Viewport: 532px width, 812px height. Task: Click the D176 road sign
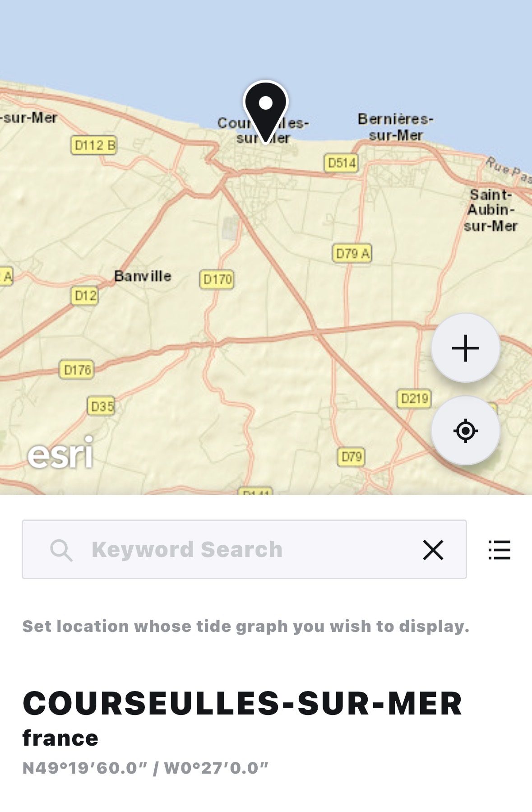click(x=77, y=370)
